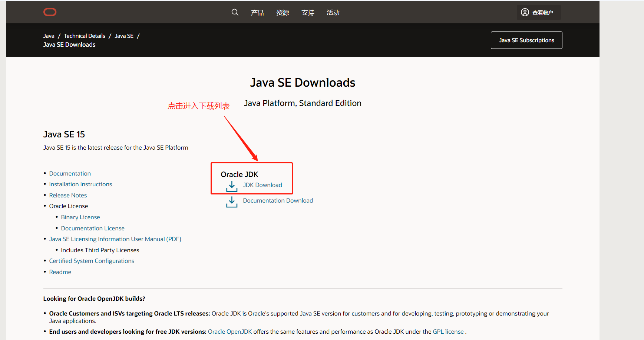Open the 活动 menu
This screenshot has width=644, height=340.
(x=333, y=13)
